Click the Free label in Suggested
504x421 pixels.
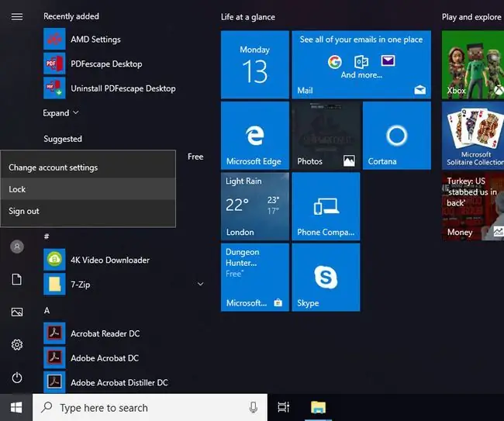195,157
